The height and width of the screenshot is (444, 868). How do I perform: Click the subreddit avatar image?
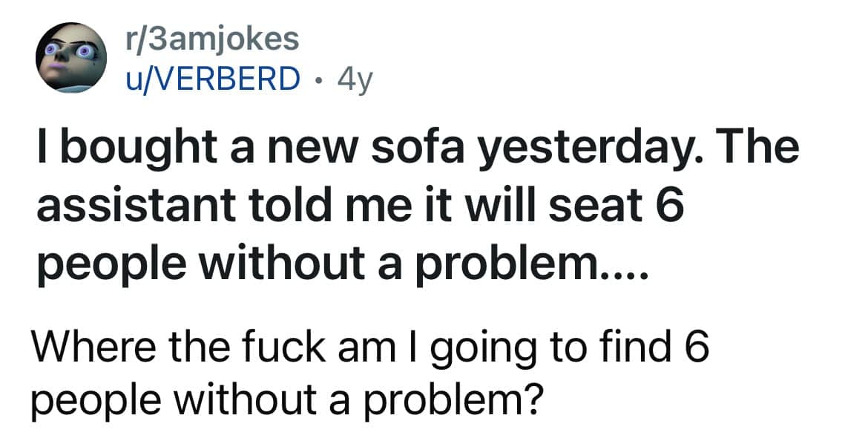[72, 58]
